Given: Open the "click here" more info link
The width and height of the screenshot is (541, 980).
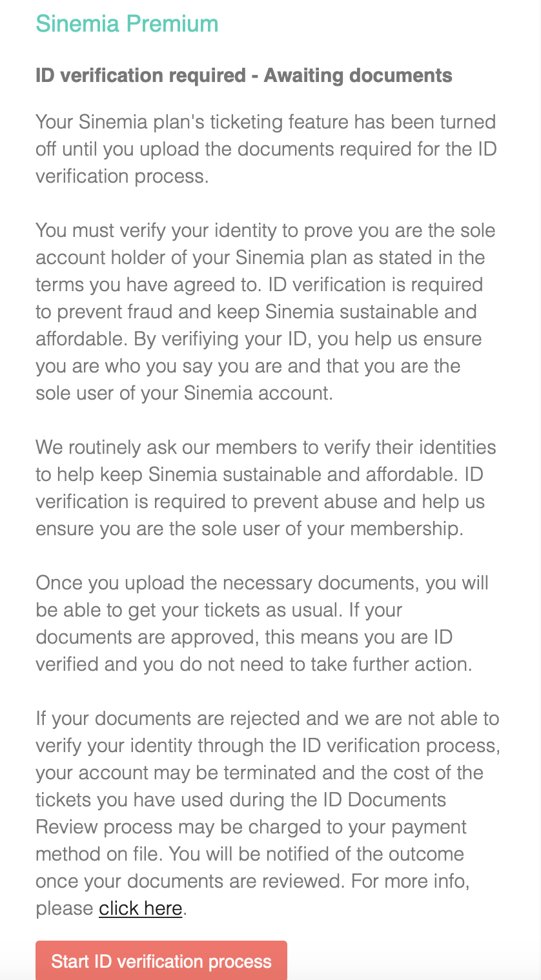Looking at the screenshot, I should 141,908.
